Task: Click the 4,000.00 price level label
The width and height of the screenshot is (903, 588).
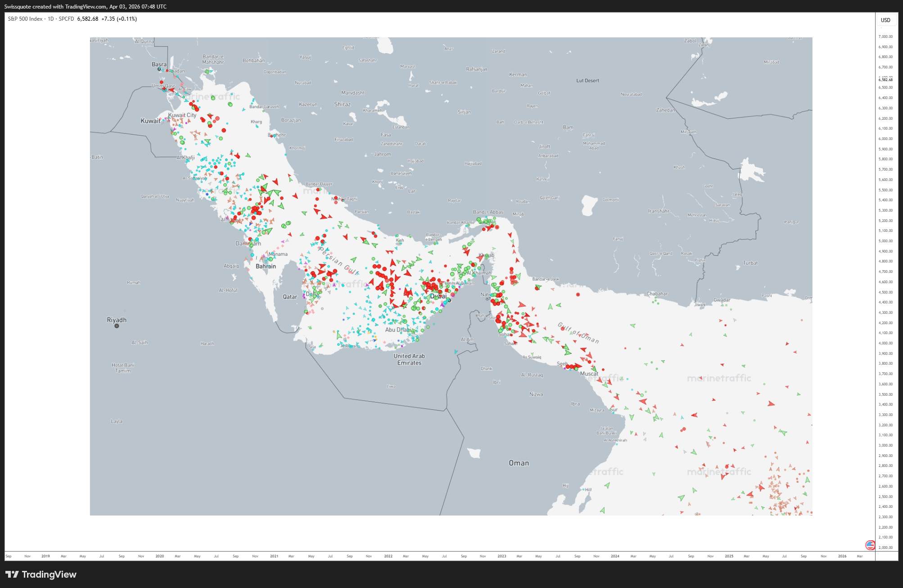Action: [x=885, y=343]
